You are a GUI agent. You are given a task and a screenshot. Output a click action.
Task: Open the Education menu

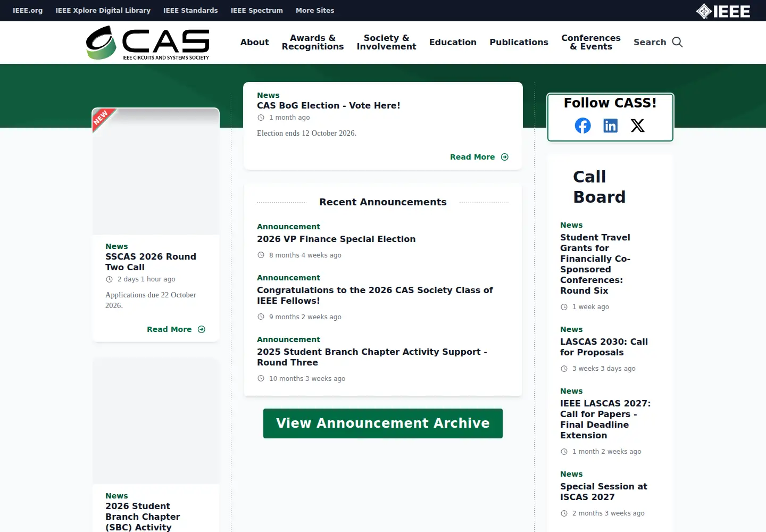pyautogui.click(x=453, y=42)
